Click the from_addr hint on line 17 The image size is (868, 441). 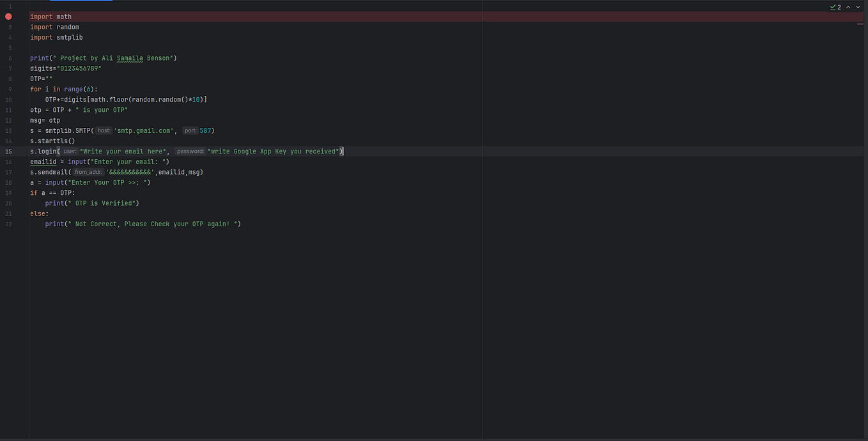point(89,172)
